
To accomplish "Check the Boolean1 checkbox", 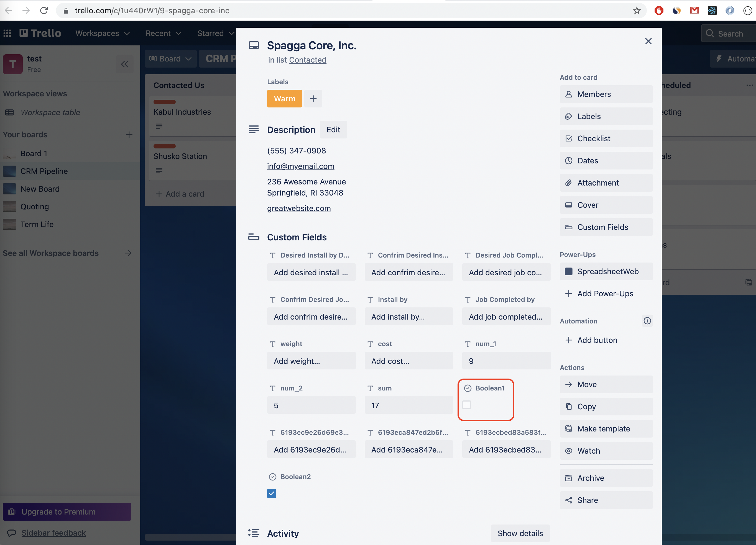I will click(467, 405).
